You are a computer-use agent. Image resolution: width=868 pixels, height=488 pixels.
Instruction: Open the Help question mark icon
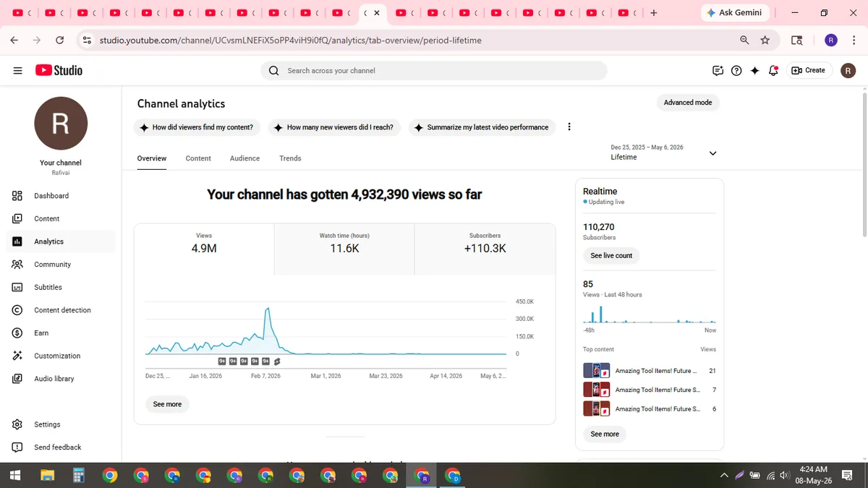[736, 70]
